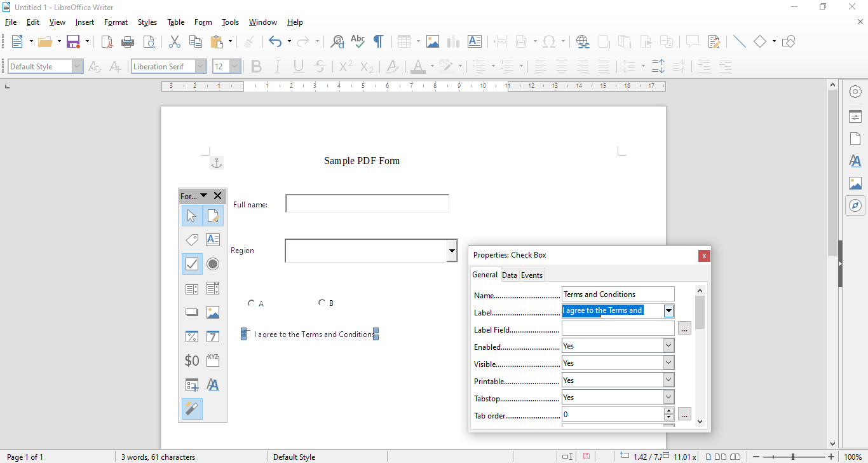The width and height of the screenshot is (868, 463).
Task: Click the Image Button form control
Action: click(x=212, y=312)
